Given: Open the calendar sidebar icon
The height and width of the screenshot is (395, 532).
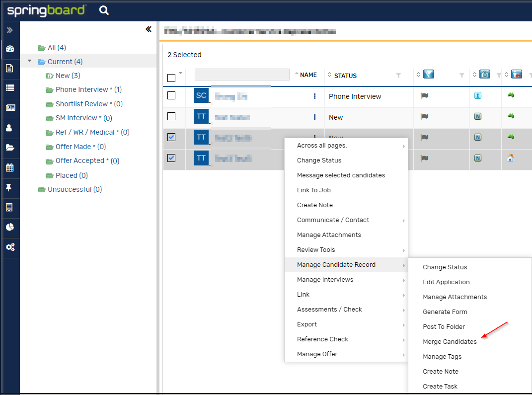Looking at the screenshot, I should pyautogui.click(x=9, y=167).
